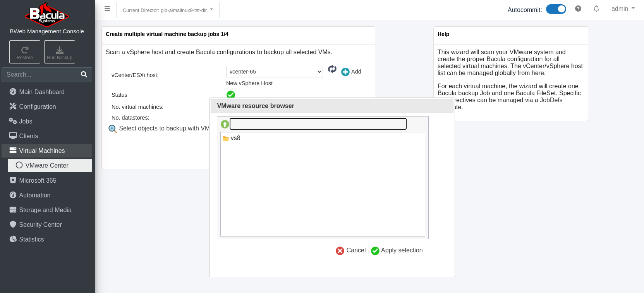
Task: Open vCenter/ESXi host select box
Action: click(275, 72)
